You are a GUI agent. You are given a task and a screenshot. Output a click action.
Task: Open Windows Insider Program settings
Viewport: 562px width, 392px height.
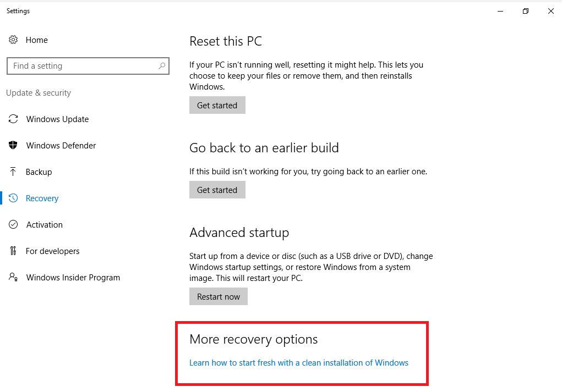(x=73, y=278)
